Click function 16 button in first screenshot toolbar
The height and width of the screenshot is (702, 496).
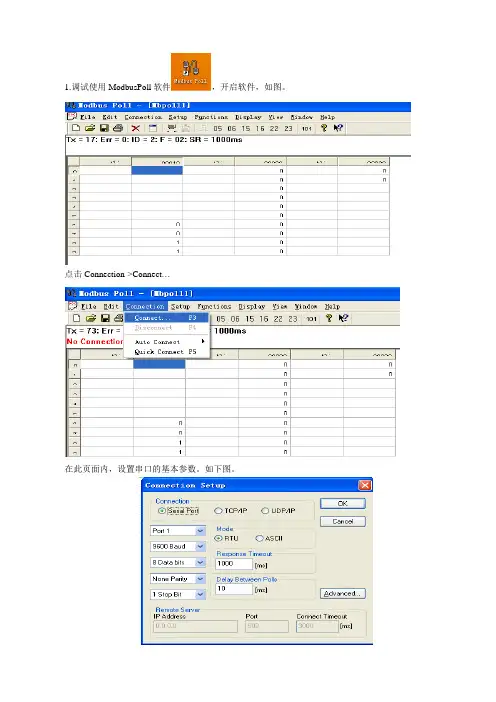point(260,128)
